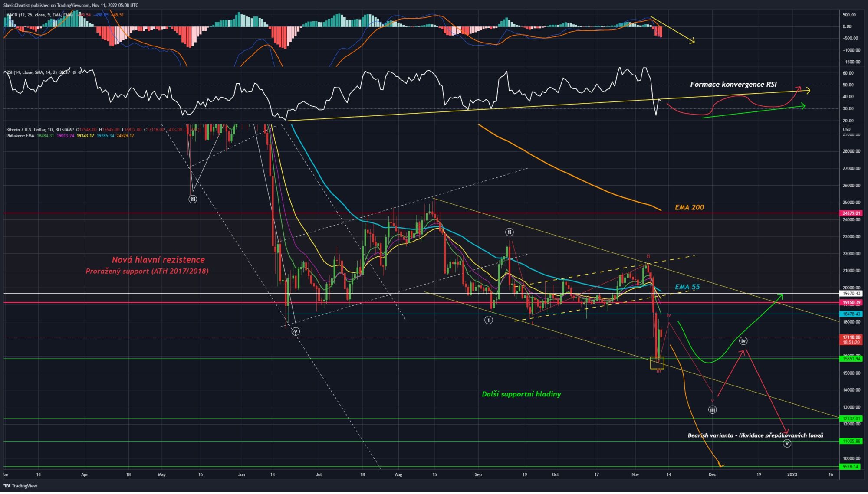Click the Philakone EMA value 19343.17

[85, 136]
